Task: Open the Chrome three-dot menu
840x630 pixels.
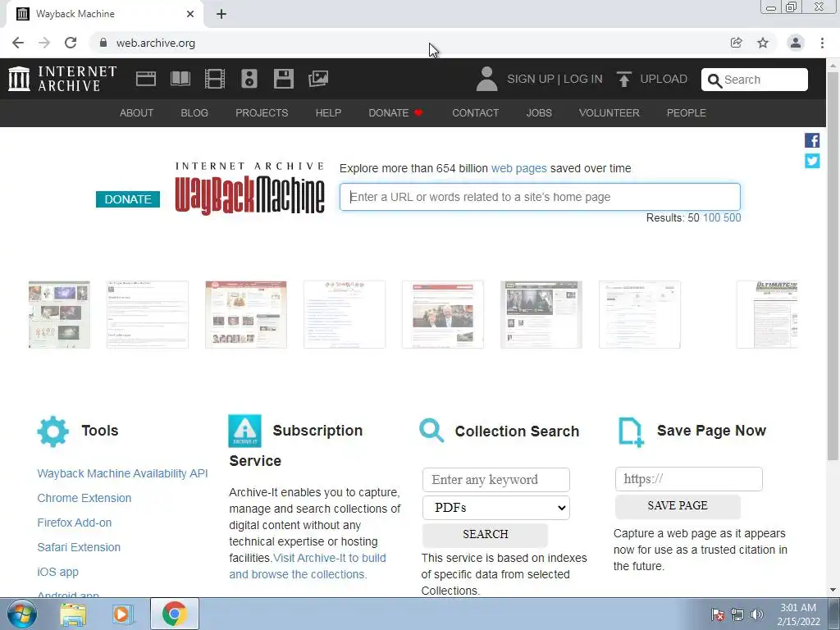Action: pos(822,43)
